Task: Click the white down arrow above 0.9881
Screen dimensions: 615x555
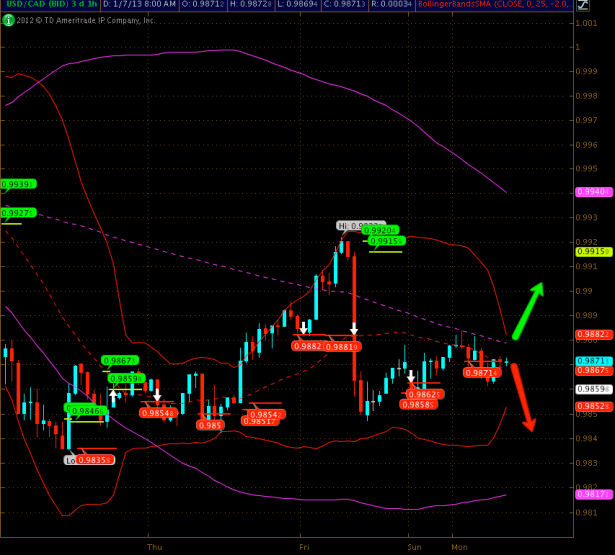Action: (354, 328)
